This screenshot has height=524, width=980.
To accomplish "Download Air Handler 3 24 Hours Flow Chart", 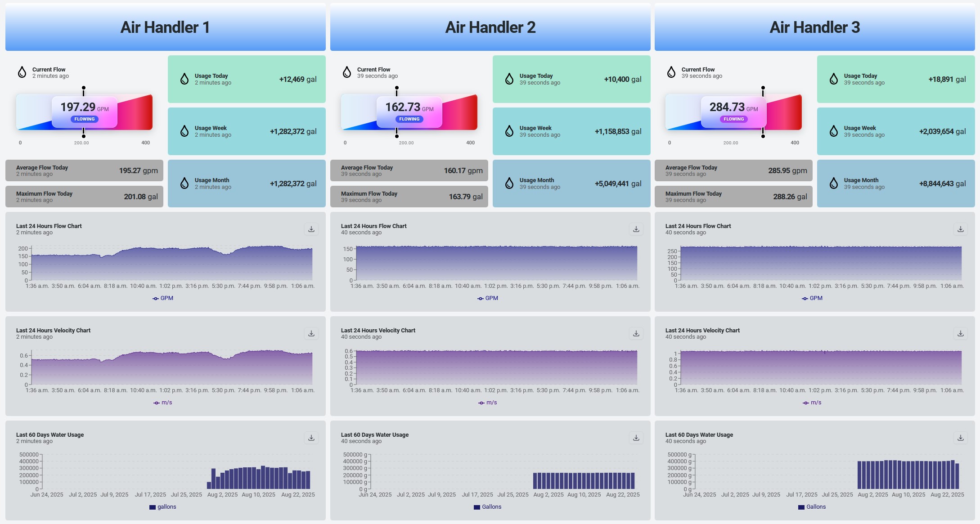I will click(x=961, y=229).
